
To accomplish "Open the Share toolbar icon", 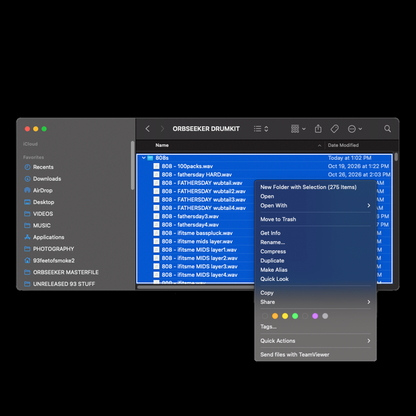I will point(318,129).
